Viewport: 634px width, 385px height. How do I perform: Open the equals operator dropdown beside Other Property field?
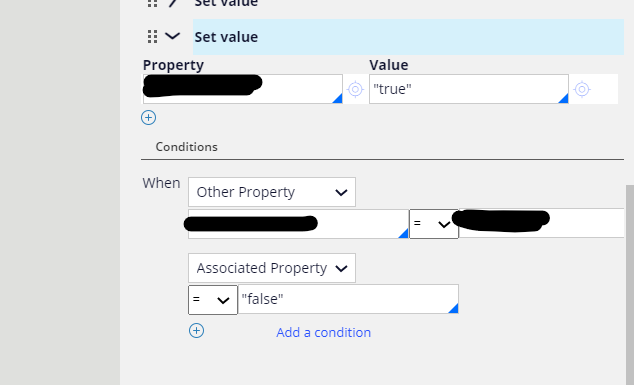point(434,224)
